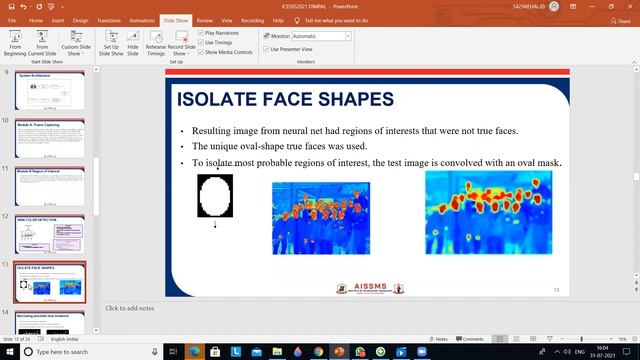Switch to the Recording tab
The image size is (640, 360).
pos(252,20)
